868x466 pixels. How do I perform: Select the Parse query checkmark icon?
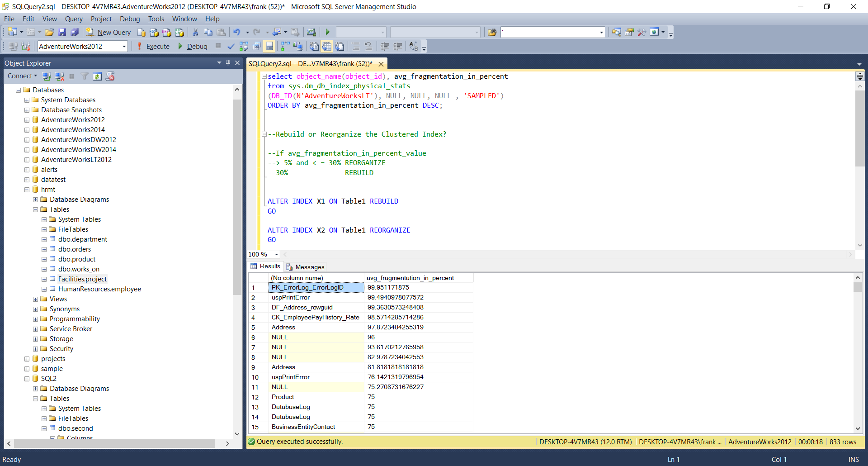tap(231, 46)
